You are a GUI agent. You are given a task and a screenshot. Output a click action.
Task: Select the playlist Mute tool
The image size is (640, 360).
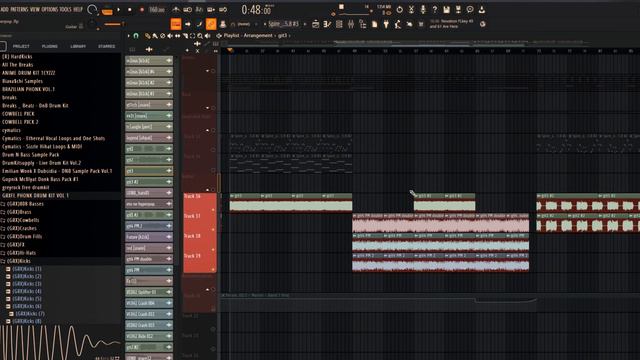click(x=170, y=36)
